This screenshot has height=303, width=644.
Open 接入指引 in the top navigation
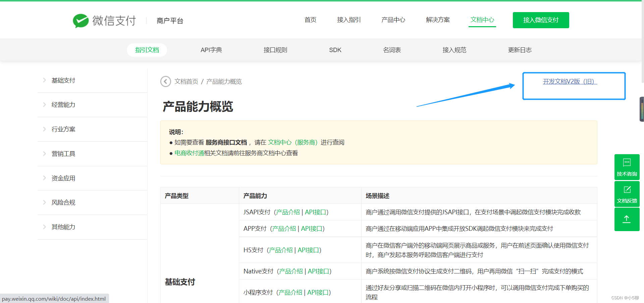349,20
